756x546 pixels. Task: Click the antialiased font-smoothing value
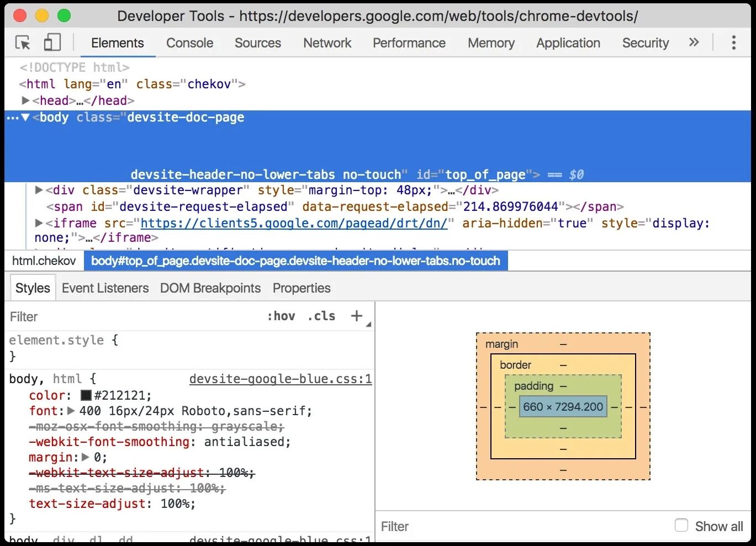(x=245, y=442)
